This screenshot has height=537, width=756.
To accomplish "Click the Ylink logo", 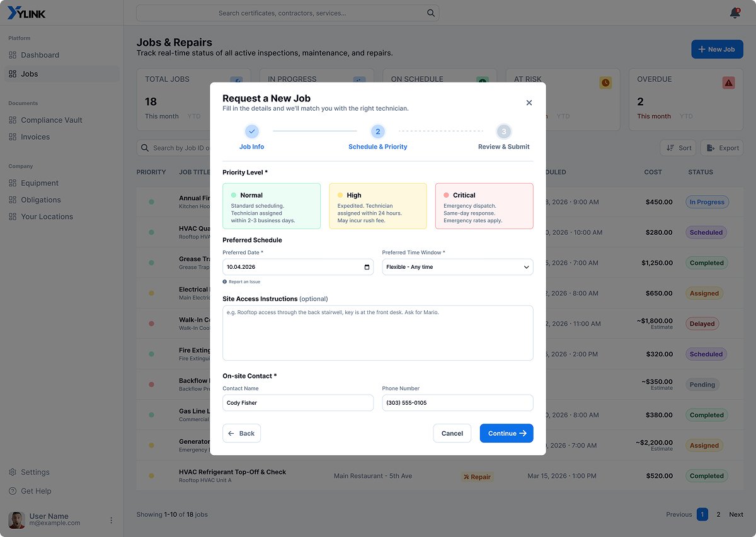I will tap(26, 13).
